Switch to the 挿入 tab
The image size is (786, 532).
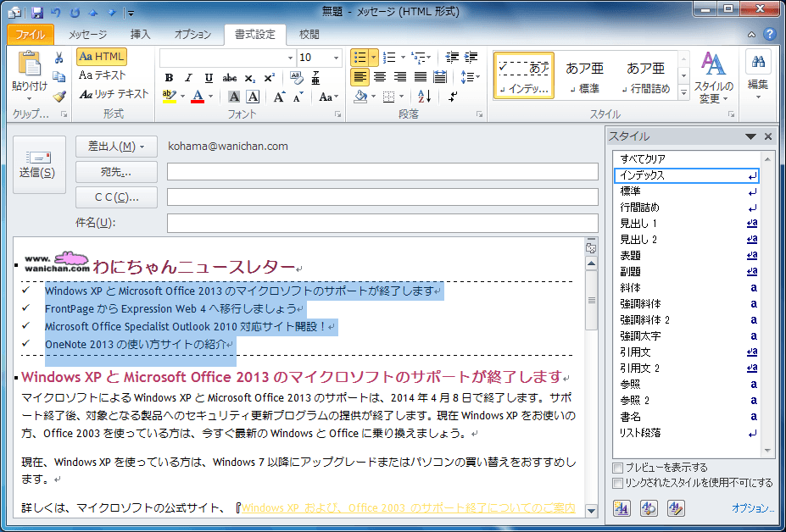click(141, 35)
